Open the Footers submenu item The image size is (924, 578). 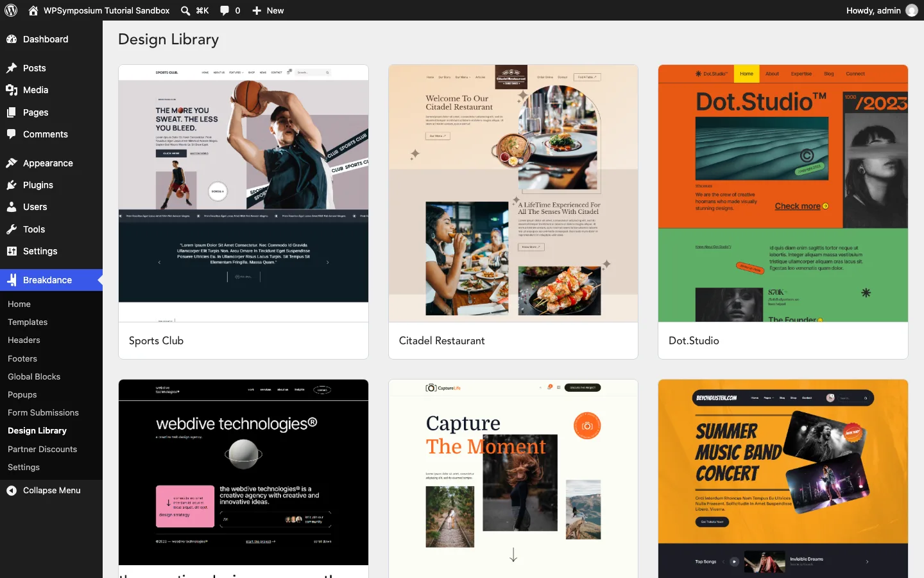click(22, 359)
